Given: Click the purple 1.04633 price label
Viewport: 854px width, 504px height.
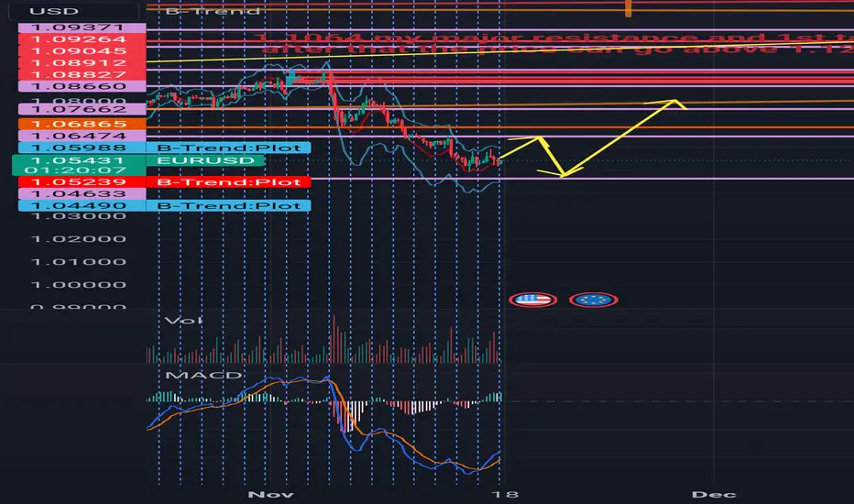Looking at the screenshot, I should coord(82,194).
